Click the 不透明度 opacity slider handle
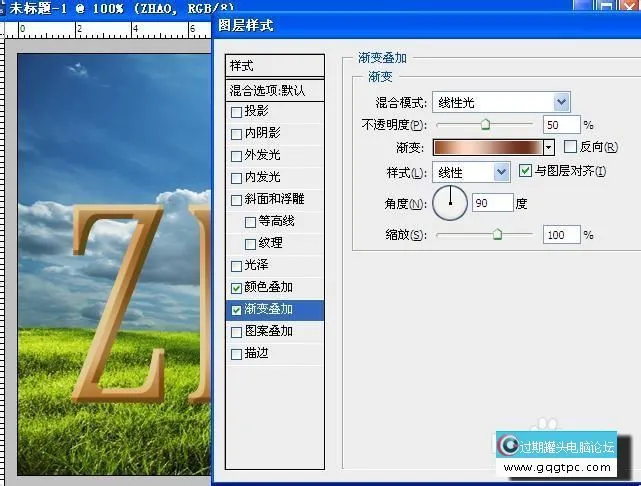641x486 pixels. [x=485, y=124]
